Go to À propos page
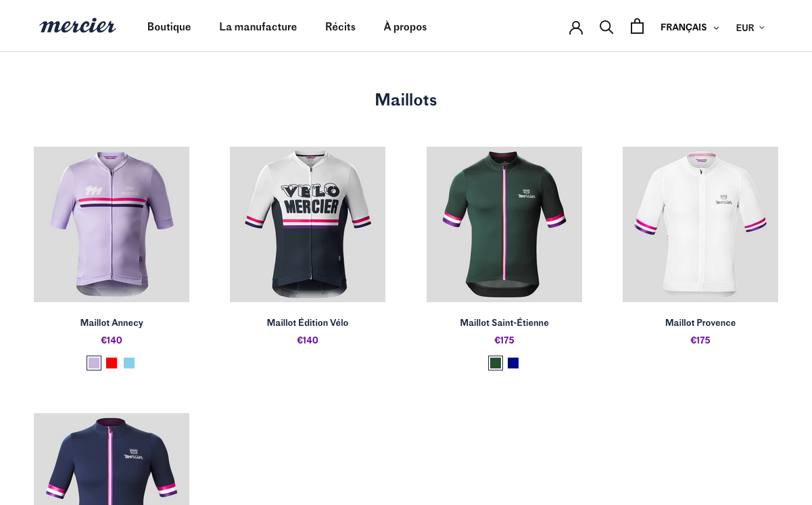 pyautogui.click(x=405, y=27)
